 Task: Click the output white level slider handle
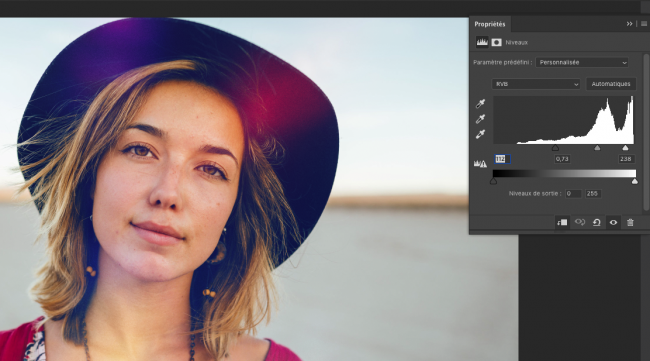(x=635, y=181)
